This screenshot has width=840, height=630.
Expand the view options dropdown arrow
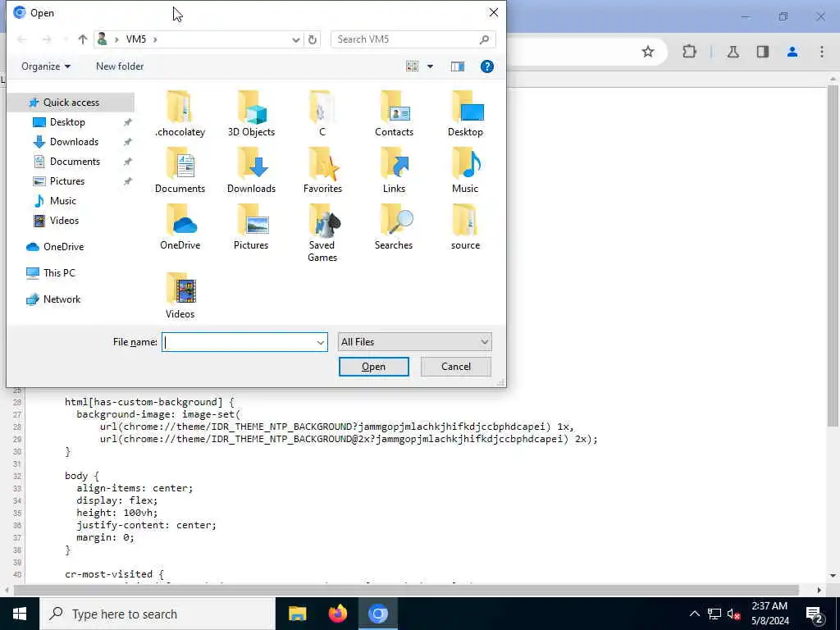coord(430,66)
